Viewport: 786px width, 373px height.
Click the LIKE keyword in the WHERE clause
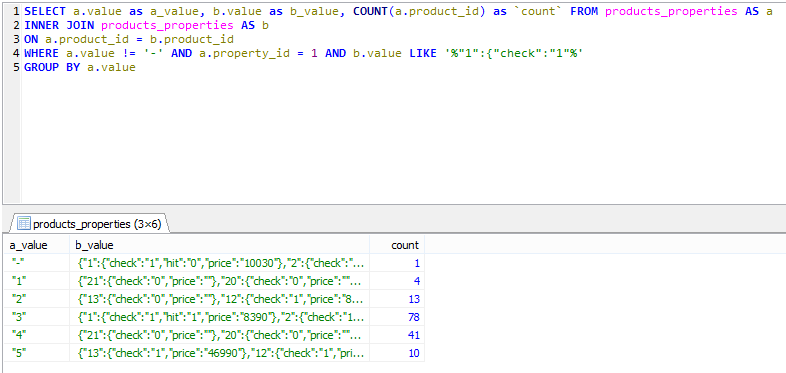click(423, 53)
